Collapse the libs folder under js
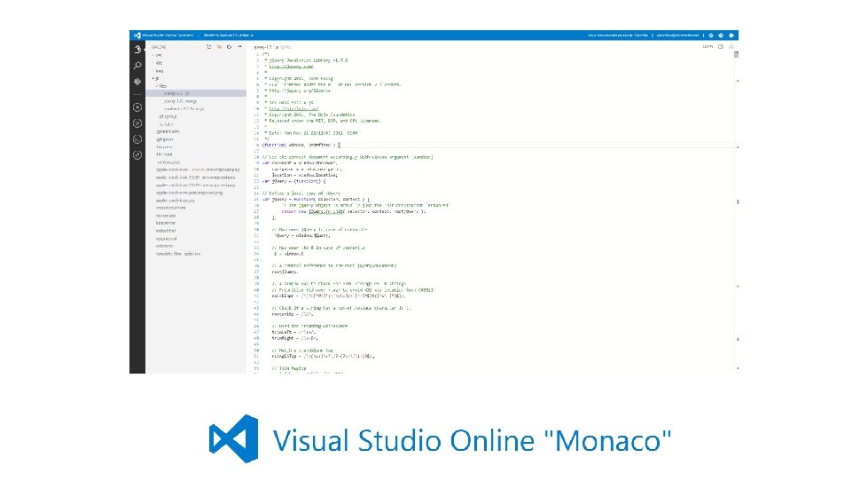Screen dimensions: 868x489 (x=161, y=86)
